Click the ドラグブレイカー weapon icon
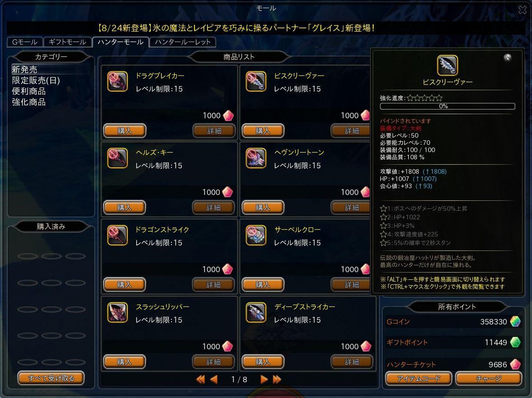532x398 pixels. click(x=117, y=81)
